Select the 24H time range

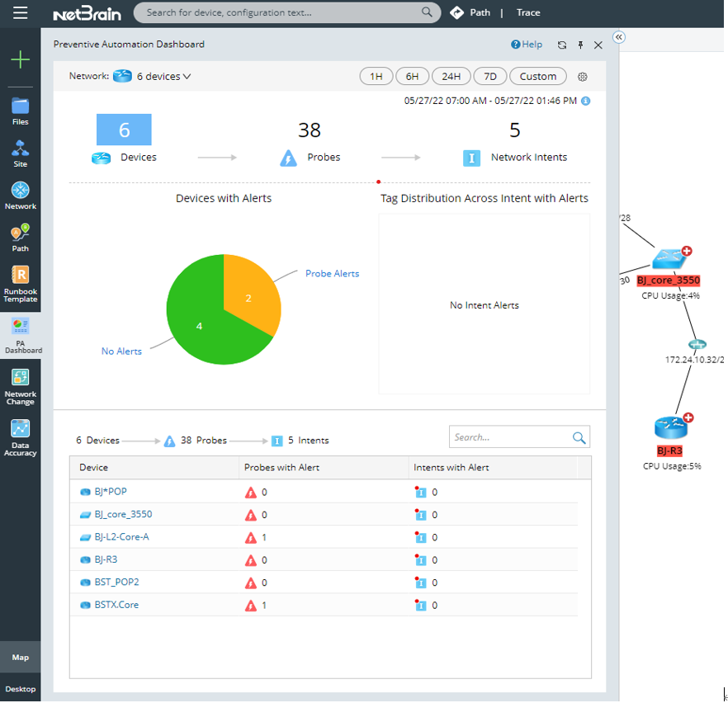[451, 76]
